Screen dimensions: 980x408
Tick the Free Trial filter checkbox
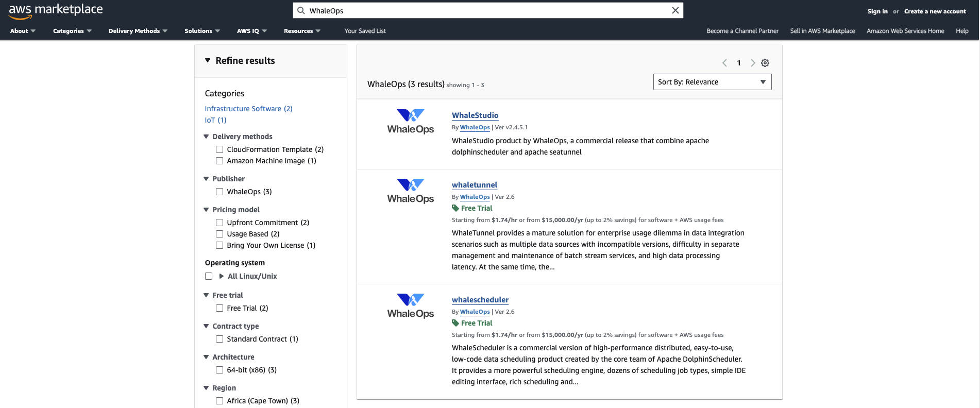pos(219,308)
